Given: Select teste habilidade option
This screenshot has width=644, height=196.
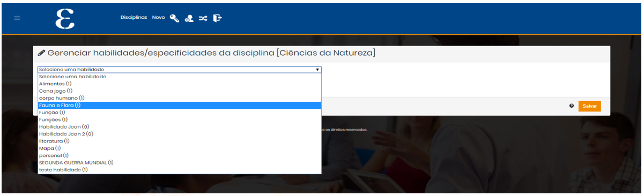Looking at the screenshot, I should click(x=180, y=169).
